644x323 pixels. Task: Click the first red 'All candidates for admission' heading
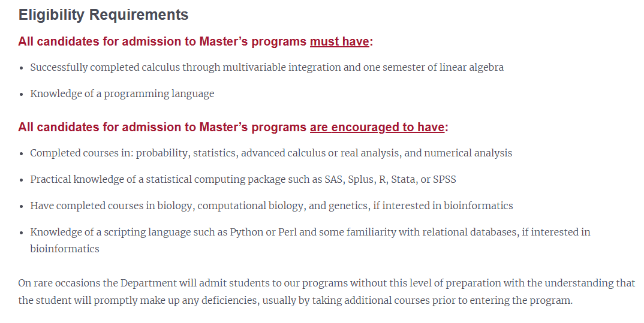pos(195,41)
